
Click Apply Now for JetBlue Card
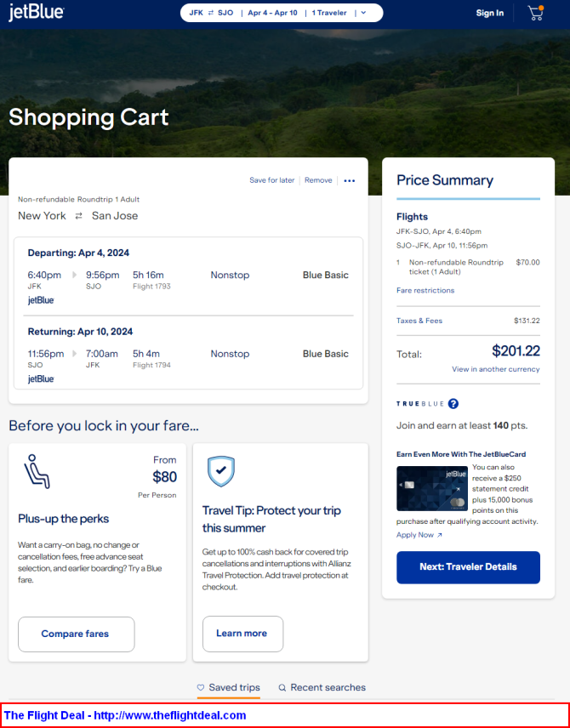419,535
